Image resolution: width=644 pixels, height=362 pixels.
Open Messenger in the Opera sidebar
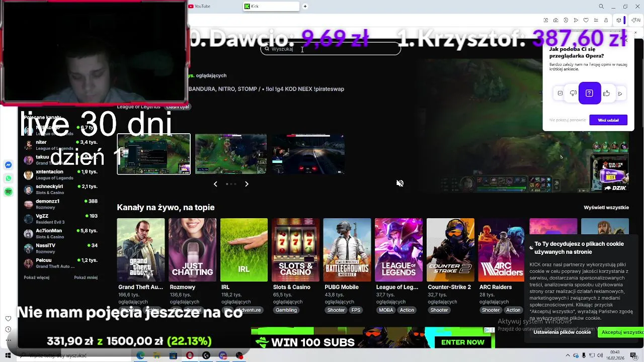(9, 165)
